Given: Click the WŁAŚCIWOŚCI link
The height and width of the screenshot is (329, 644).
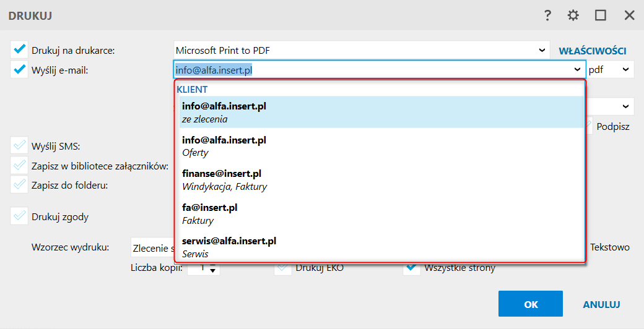Looking at the screenshot, I should pos(592,51).
